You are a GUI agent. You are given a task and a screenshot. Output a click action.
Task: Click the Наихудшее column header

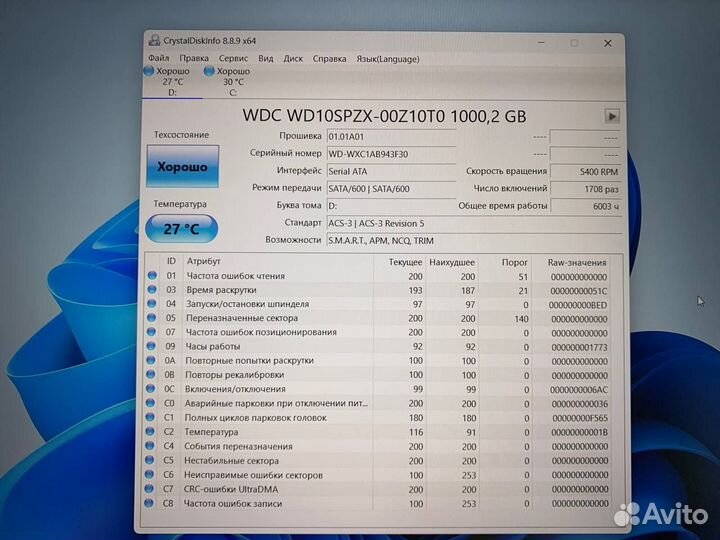(x=452, y=262)
